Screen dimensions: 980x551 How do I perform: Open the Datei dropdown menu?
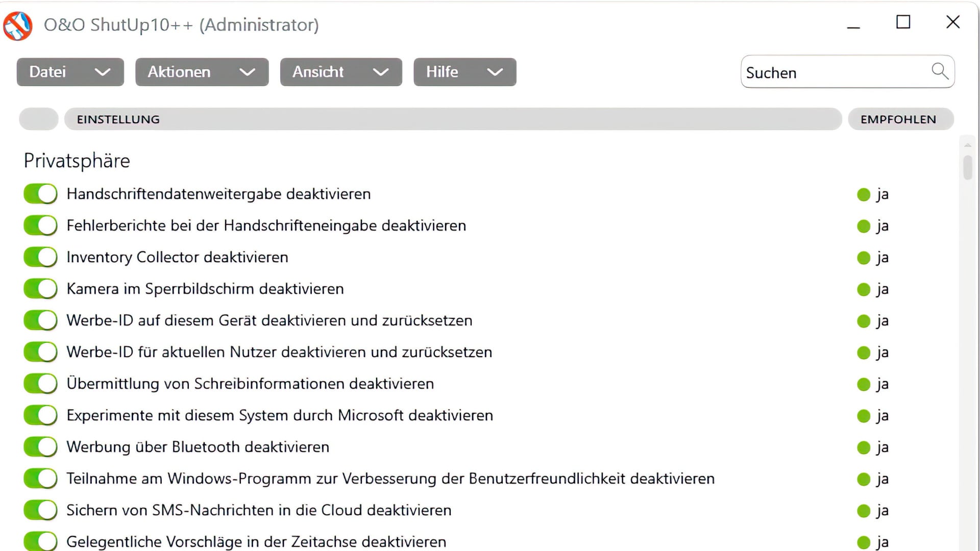pos(70,72)
